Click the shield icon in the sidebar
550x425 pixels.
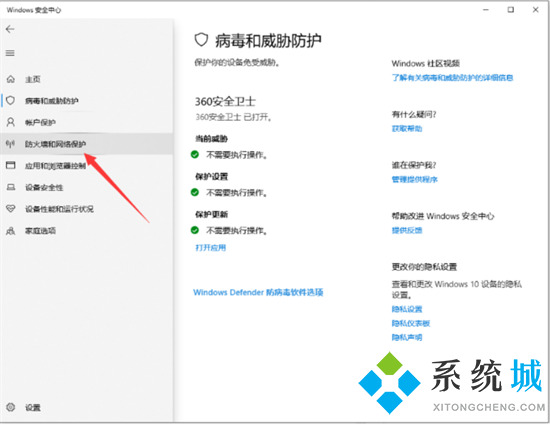(x=11, y=101)
